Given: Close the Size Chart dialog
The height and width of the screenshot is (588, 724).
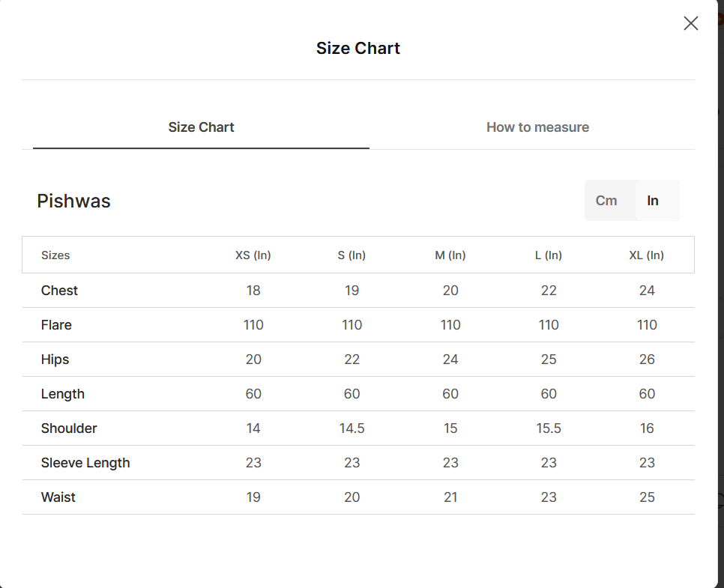Looking at the screenshot, I should tap(691, 23).
